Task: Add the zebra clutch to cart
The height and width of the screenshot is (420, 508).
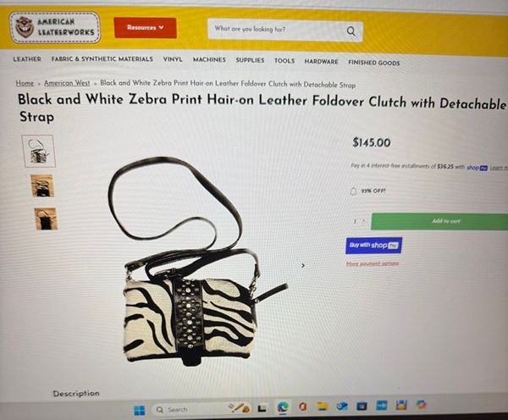Action: click(439, 222)
